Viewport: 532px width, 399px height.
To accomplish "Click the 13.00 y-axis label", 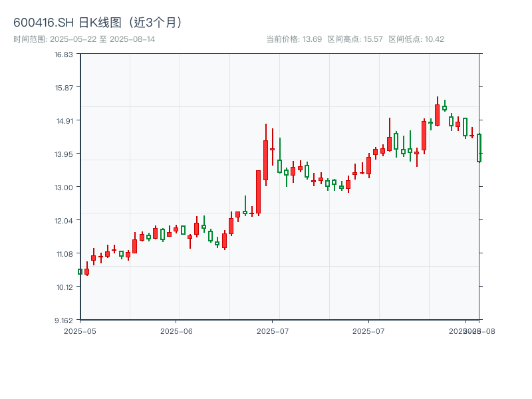I will pos(64,188).
